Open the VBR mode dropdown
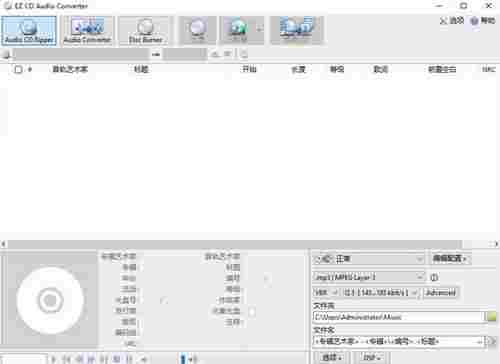The height and width of the screenshot is (364, 500). point(326,293)
